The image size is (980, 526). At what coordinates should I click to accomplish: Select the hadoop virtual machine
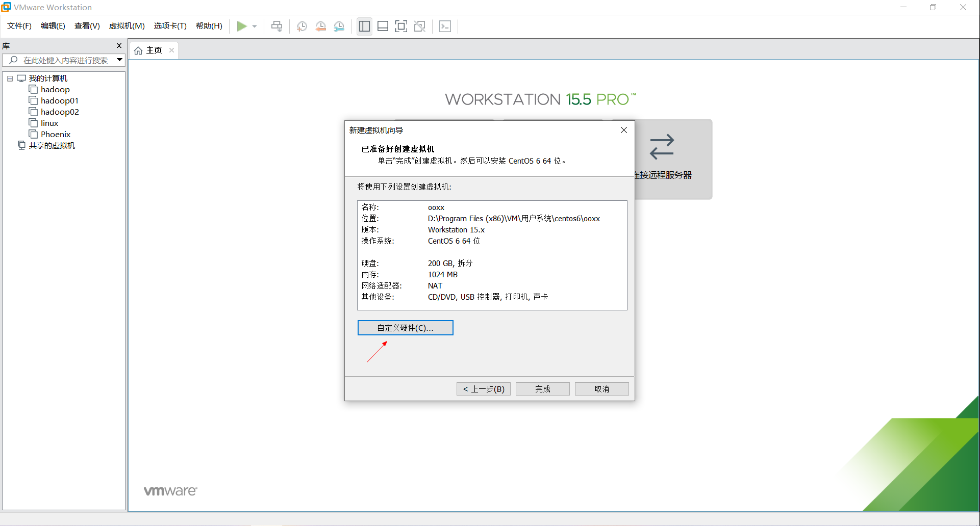point(55,90)
